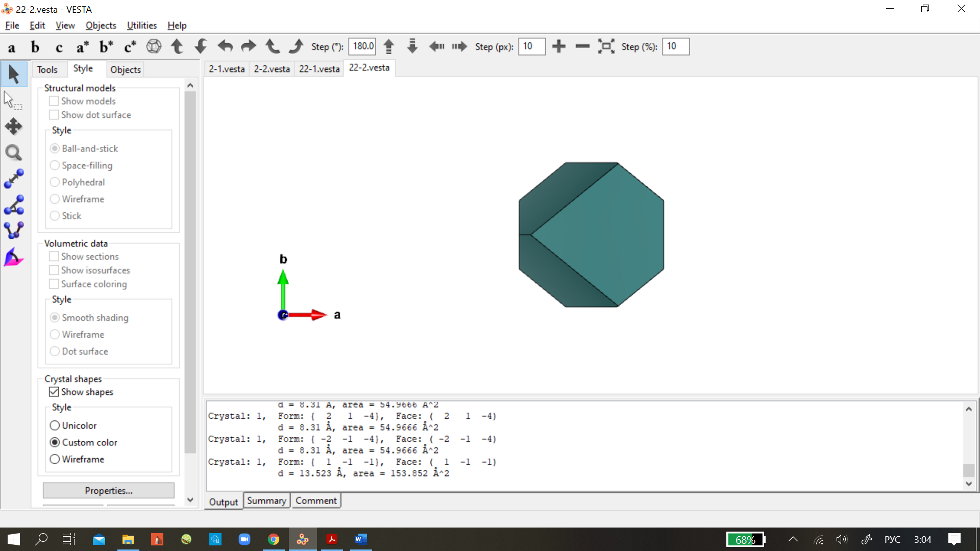The height and width of the screenshot is (551, 980).
Task: Translate the view to the left
Action: pos(436,46)
